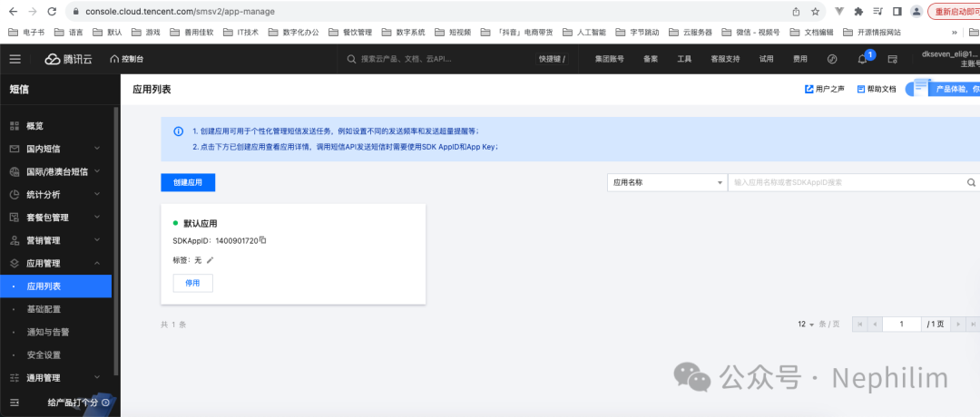Viewport: 980px width, 417px height.
Task: Open the dkseven_eli account menu
Action: coord(950,59)
